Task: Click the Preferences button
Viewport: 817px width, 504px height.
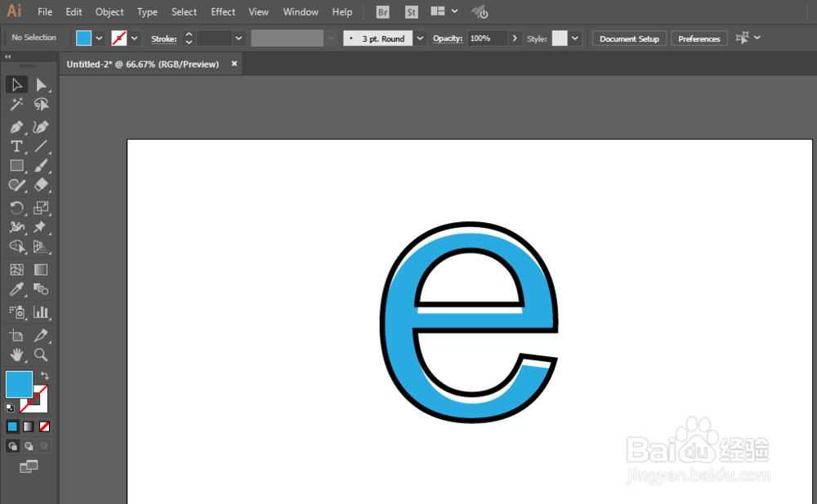Action: click(x=699, y=38)
